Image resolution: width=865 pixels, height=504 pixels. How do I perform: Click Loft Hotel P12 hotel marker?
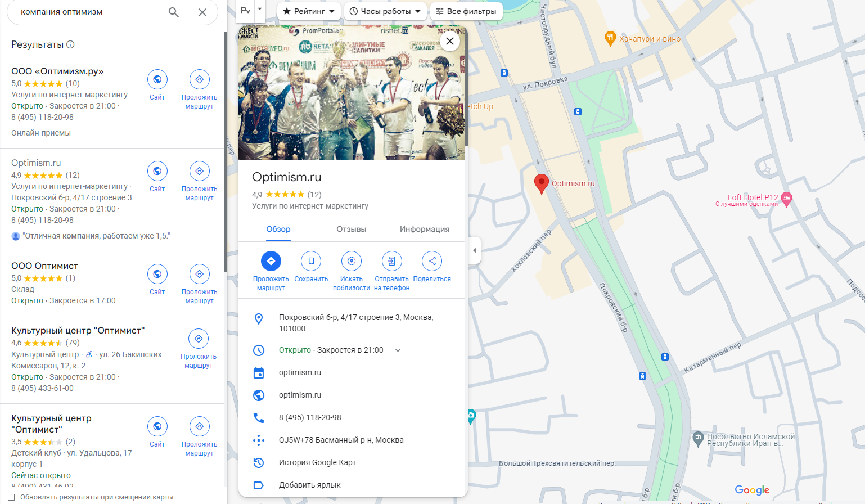point(787,199)
